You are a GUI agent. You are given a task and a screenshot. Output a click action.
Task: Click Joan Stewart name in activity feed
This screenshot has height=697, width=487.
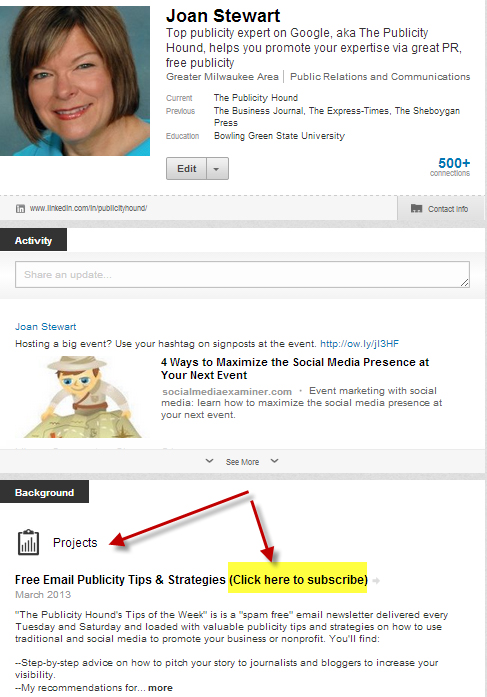click(46, 327)
